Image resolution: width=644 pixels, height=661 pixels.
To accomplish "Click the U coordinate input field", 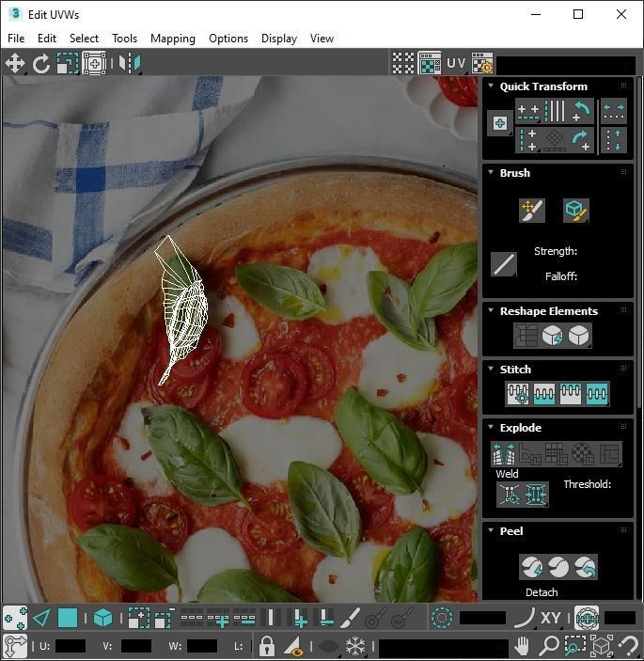I will [70, 646].
